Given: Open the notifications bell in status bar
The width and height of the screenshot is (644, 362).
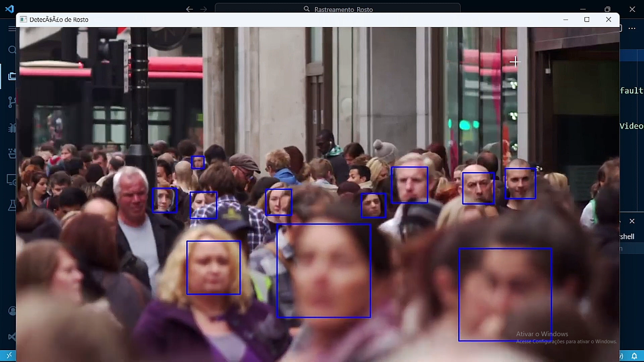Looking at the screenshot, I should pyautogui.click(x=634, y=356).
